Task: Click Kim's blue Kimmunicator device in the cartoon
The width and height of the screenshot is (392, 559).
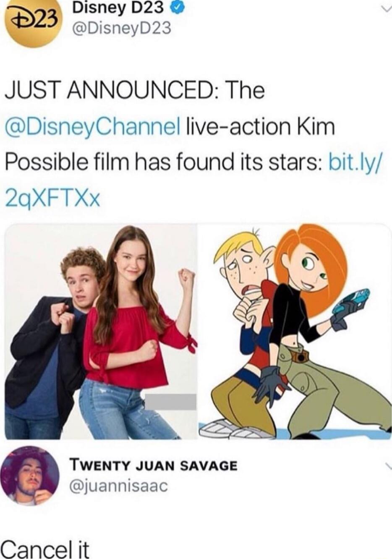Action: click(x=352, y=301)
